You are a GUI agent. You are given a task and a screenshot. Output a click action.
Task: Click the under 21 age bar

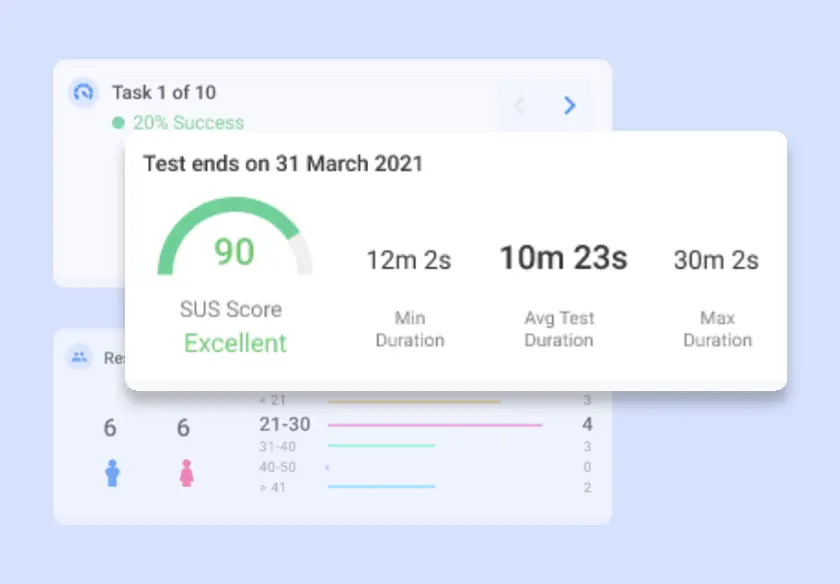(414, 402)
